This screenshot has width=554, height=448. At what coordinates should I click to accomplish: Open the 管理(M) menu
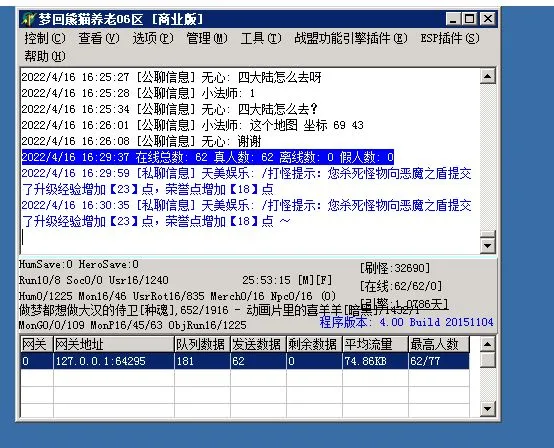tap(207, 38)
